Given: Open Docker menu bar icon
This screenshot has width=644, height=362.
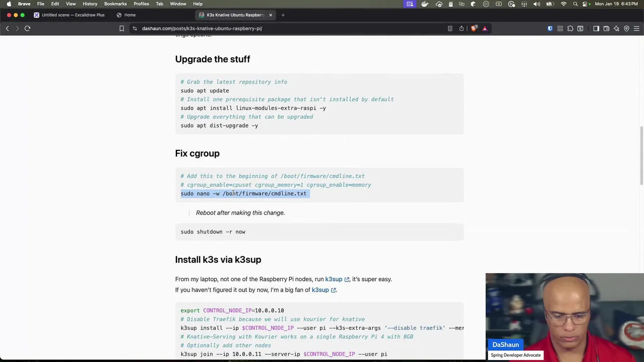Looking at the screenshot, I should coord(425,4).
